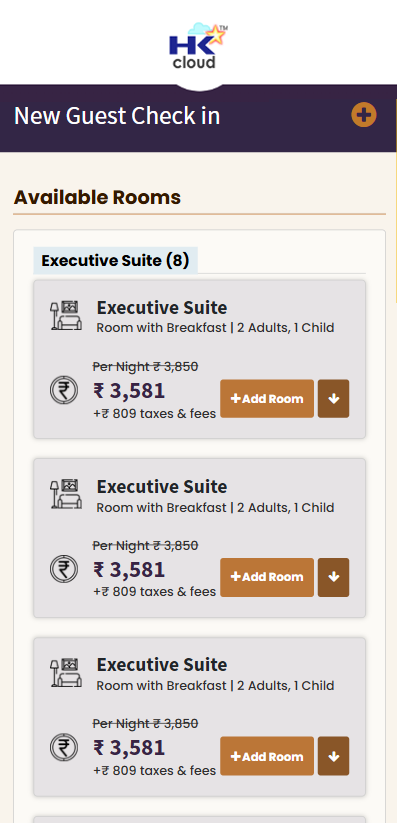Click the HK cloud logo
The image size is (397, 823).
point(198,46)
